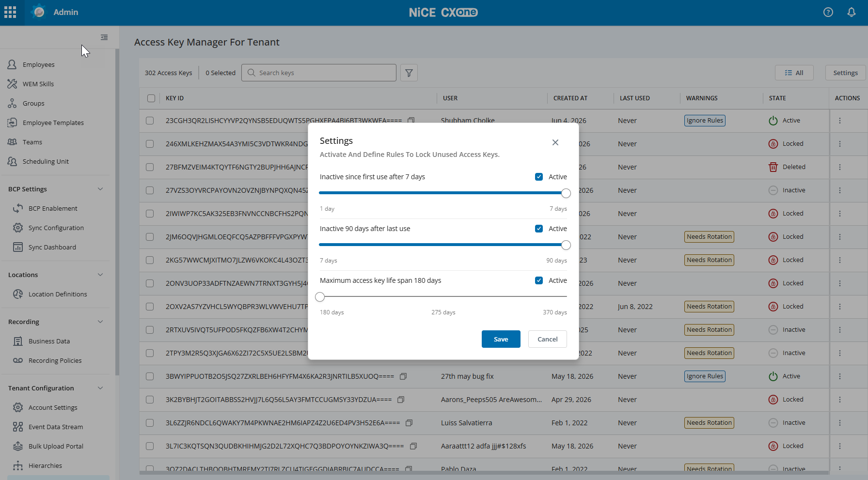This screenshot has width=868, height=480.
Task: Save the access key settings
Action: (x=501, y=339)
